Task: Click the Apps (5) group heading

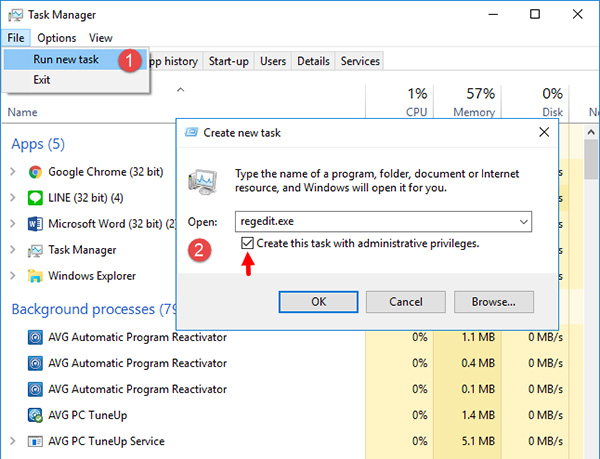Action: [38, 144]
